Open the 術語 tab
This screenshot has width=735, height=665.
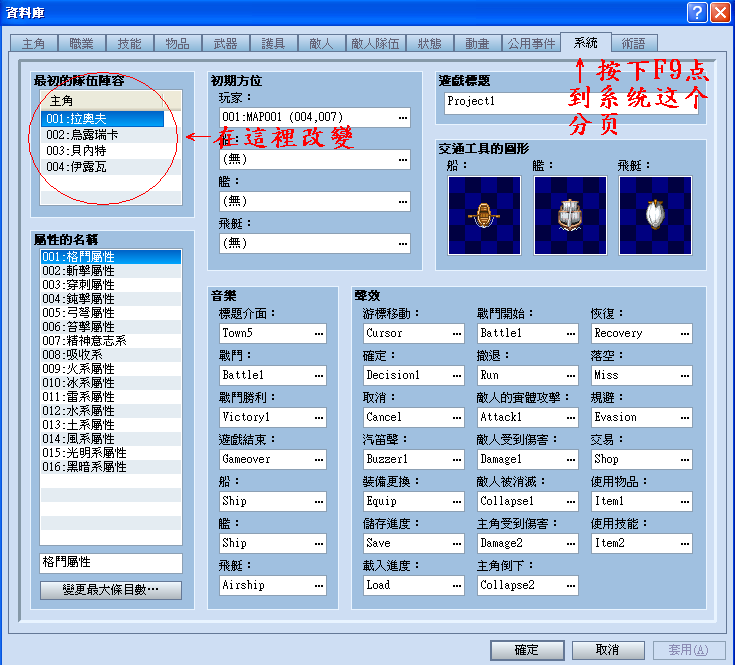[x=634, y=44]
